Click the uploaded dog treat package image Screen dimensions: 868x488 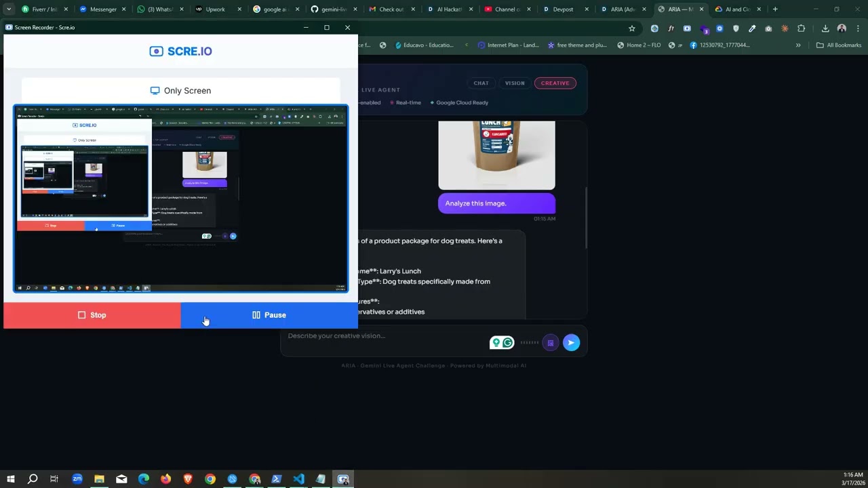[x=496, y=155]
